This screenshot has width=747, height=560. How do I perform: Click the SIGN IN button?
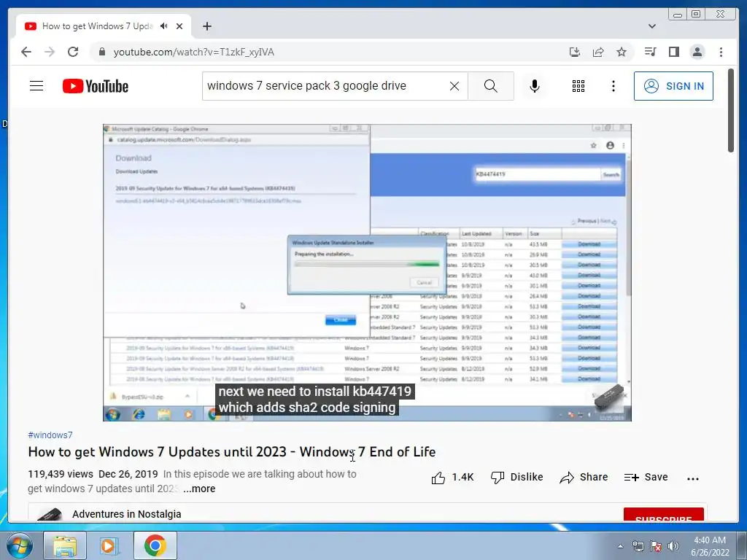coord(673,86)
